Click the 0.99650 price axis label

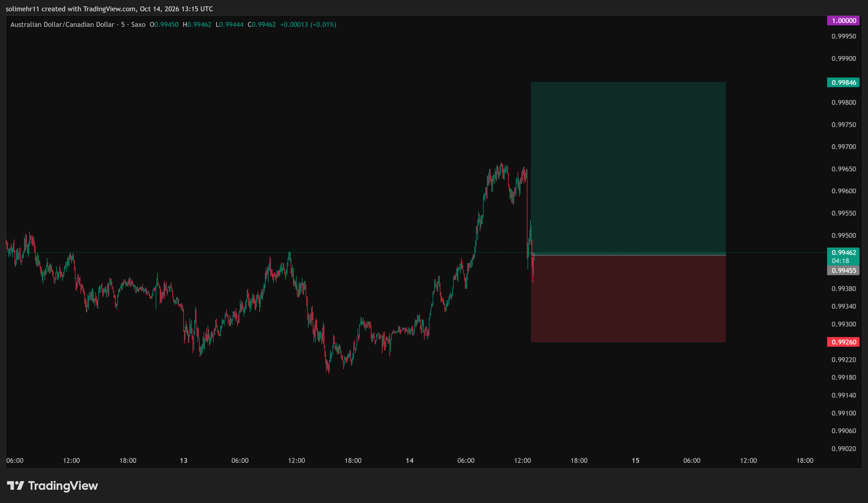coord(843,169)
